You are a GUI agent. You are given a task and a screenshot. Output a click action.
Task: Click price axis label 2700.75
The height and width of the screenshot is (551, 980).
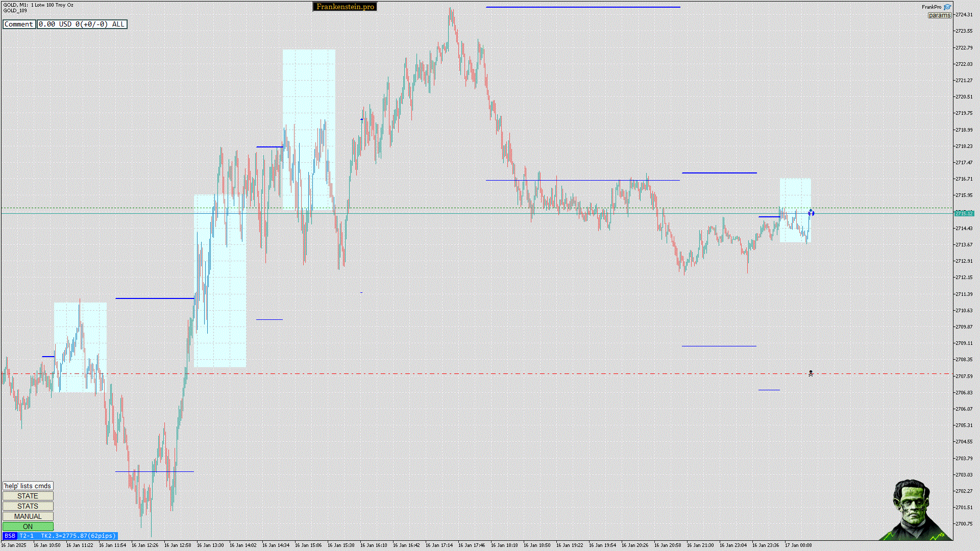964,523
